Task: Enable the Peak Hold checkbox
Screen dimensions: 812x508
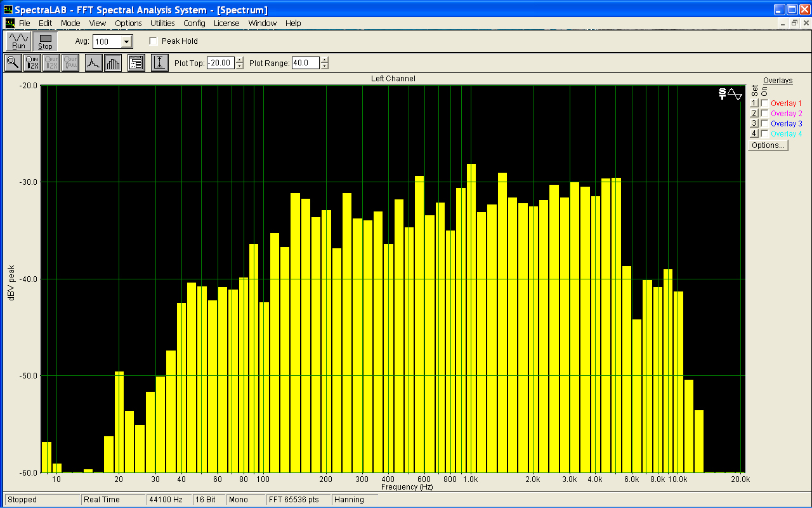Action: click(x=153, y=41)
